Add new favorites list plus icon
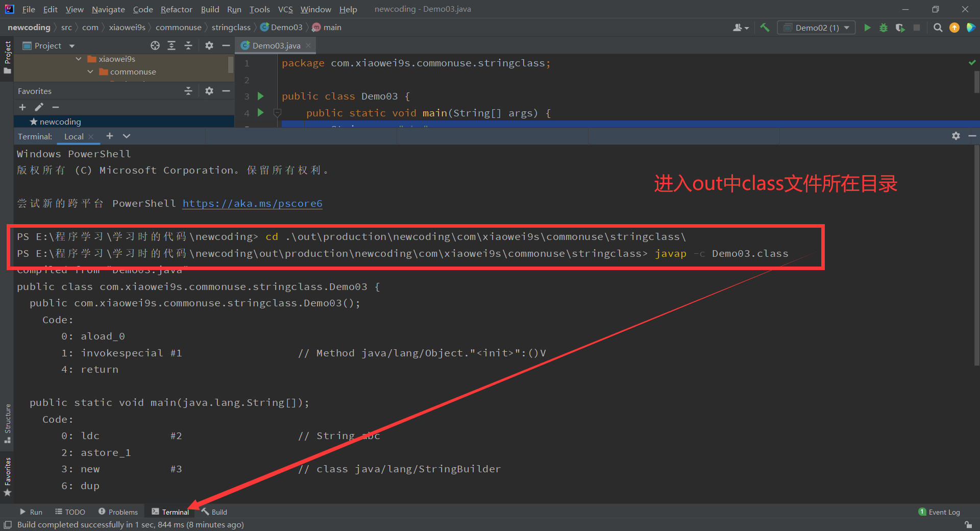Viewport: 980px width, 531px height. [22, 107]
